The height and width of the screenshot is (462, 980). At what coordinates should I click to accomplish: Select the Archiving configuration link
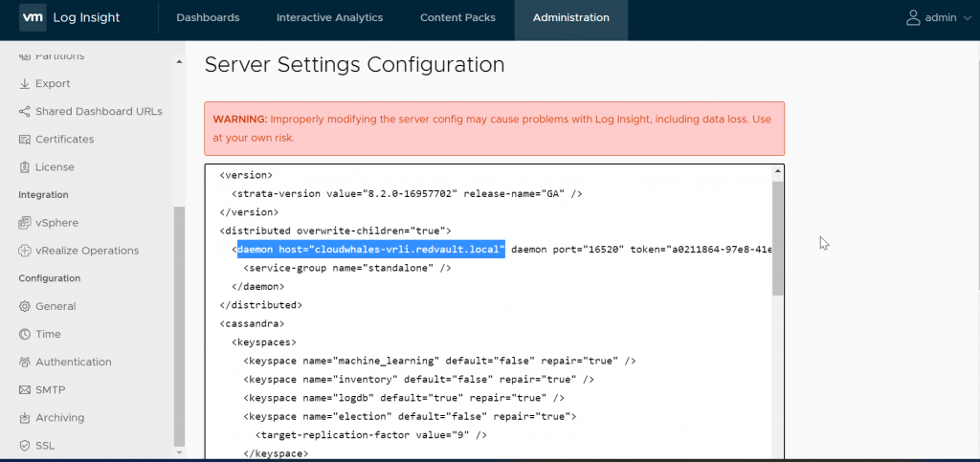coord(60,418)
